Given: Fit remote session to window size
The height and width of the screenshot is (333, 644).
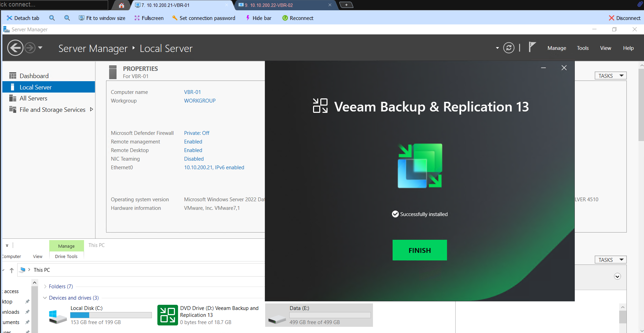Looking at the screenshot, I should pyautogui.click(x=102, y=18).
